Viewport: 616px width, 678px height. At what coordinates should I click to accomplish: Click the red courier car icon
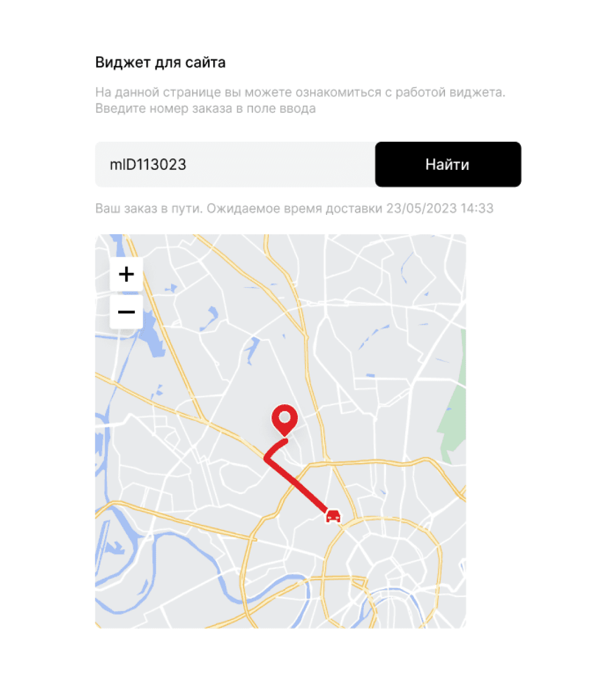(x=333, y=515)
